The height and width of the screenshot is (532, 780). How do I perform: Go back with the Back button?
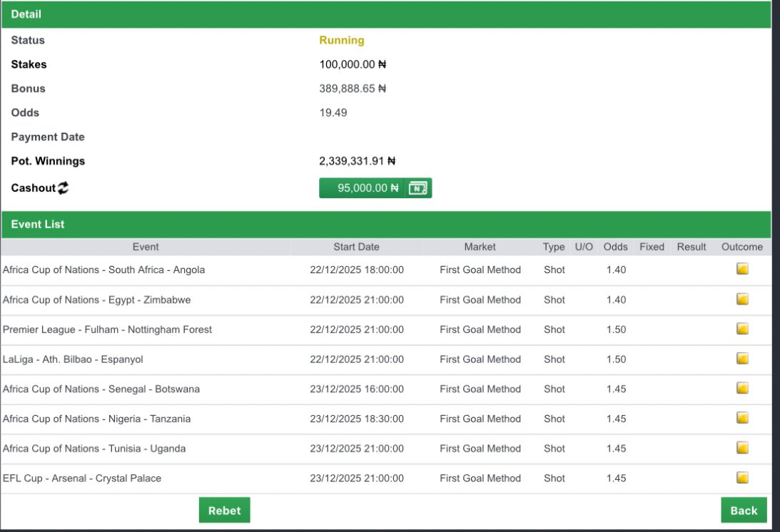pos(744,510)
